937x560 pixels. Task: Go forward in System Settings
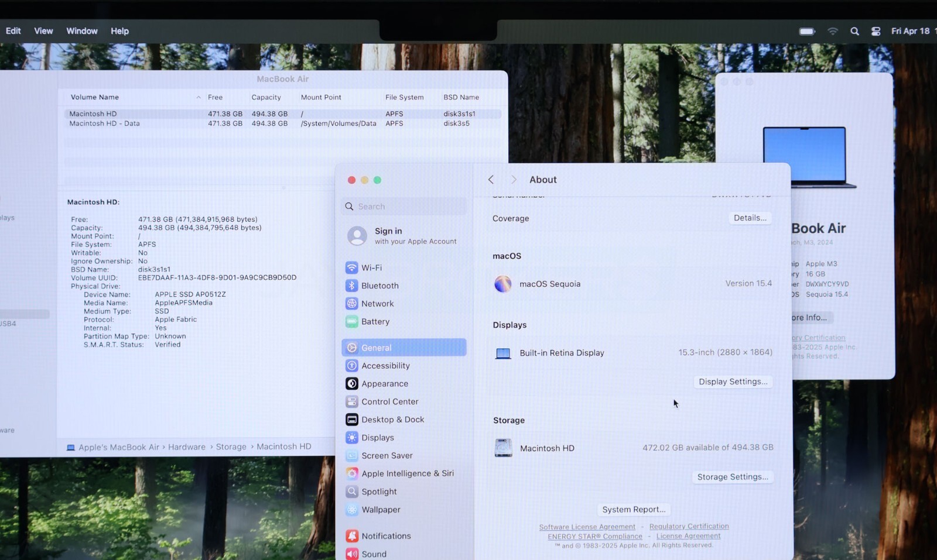point(514,180)
